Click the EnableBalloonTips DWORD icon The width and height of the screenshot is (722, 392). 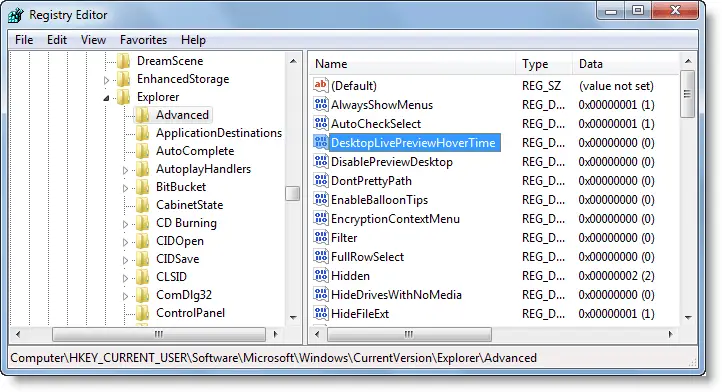320,199
